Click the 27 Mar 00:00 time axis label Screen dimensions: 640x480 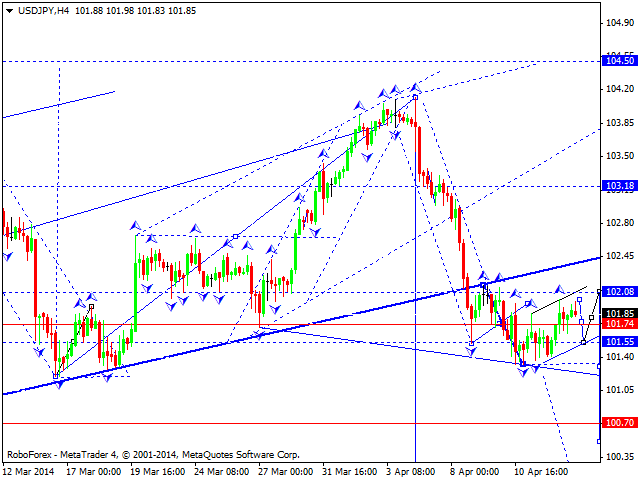286,471
